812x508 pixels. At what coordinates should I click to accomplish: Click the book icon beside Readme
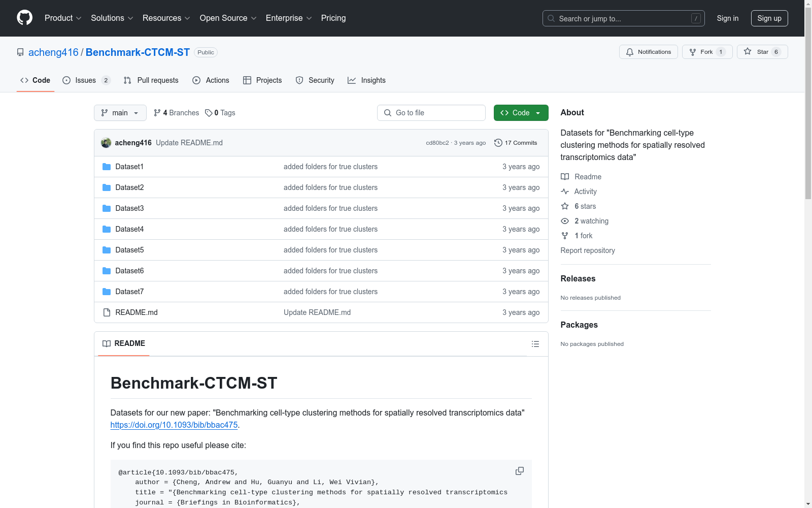pyautogui.click(x=565, y=177)
